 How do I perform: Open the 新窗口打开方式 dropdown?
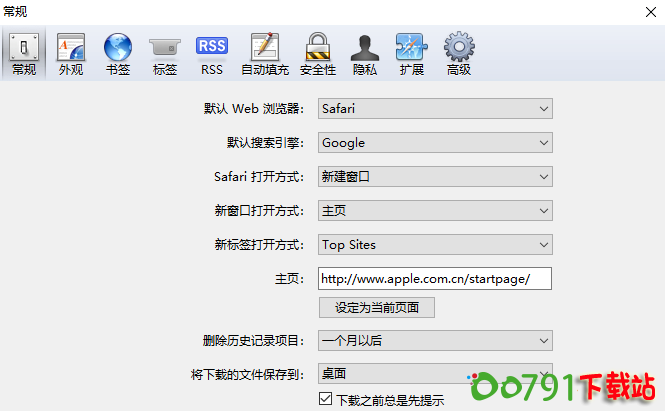coord(435,210)
